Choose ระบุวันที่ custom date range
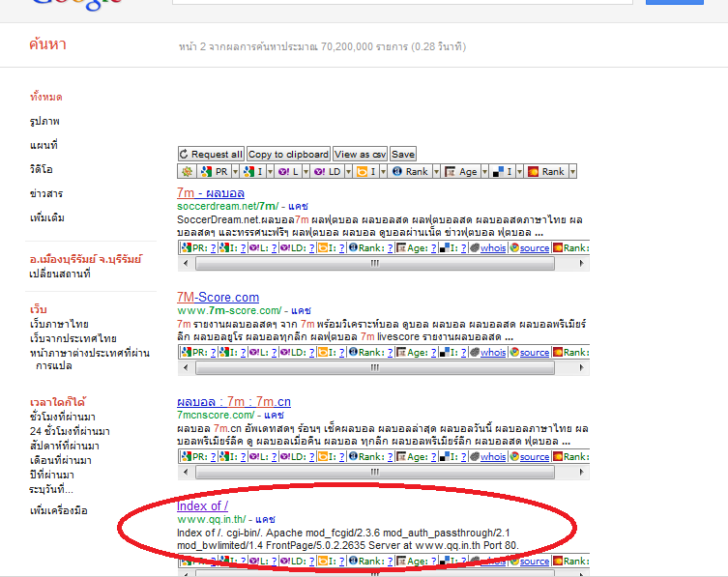 click(51, 490)
